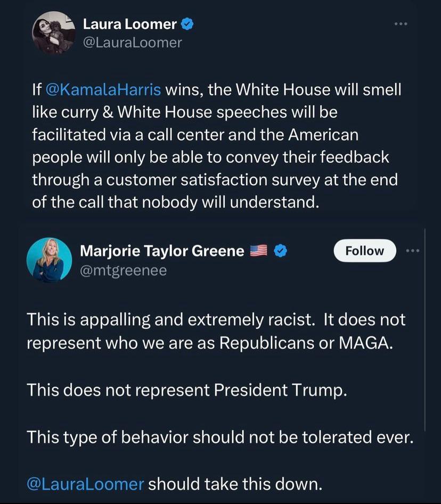Click the "appalling and extremely racist" paragraph
The image size is (441, 504).
click(x=216, y=331)
